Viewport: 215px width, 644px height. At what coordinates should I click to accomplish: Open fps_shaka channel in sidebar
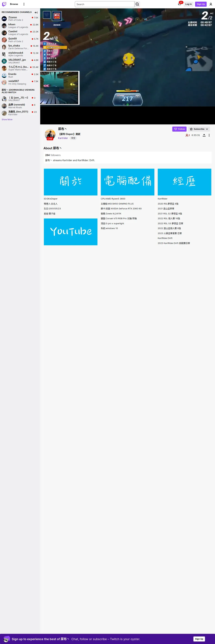20,47
